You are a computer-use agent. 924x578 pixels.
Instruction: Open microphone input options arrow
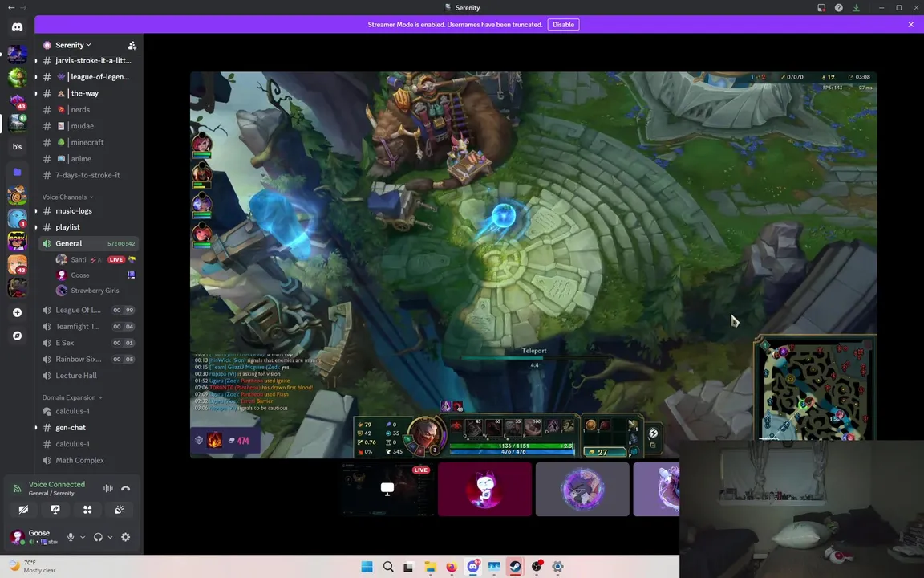(83, 537)
